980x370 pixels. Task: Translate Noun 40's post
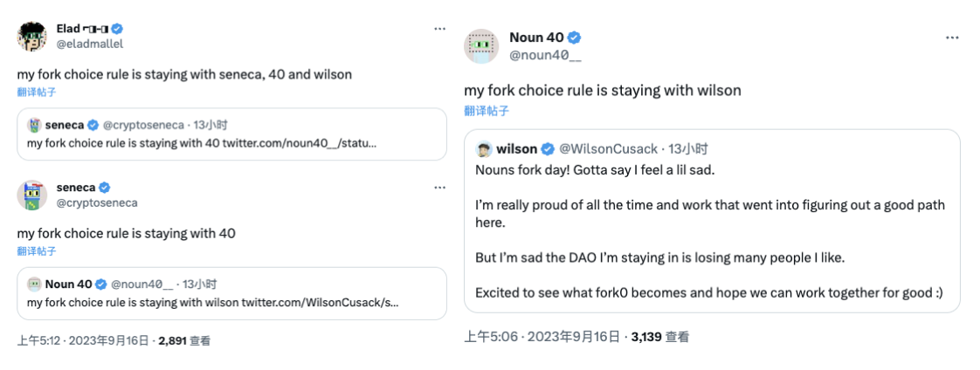487,111
